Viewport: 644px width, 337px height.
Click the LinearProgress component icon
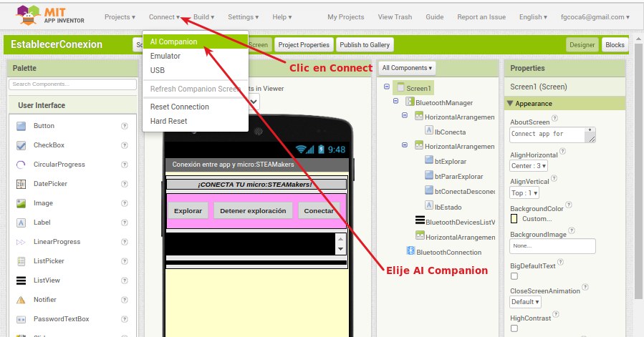21,242
